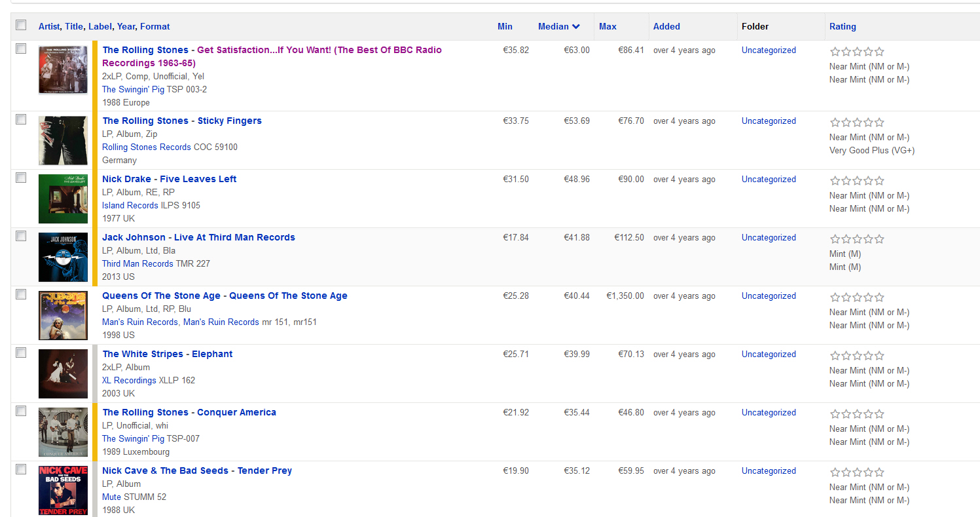Sort by Median with the arrow header
This screenshot has width=980, height=517.
558,26
